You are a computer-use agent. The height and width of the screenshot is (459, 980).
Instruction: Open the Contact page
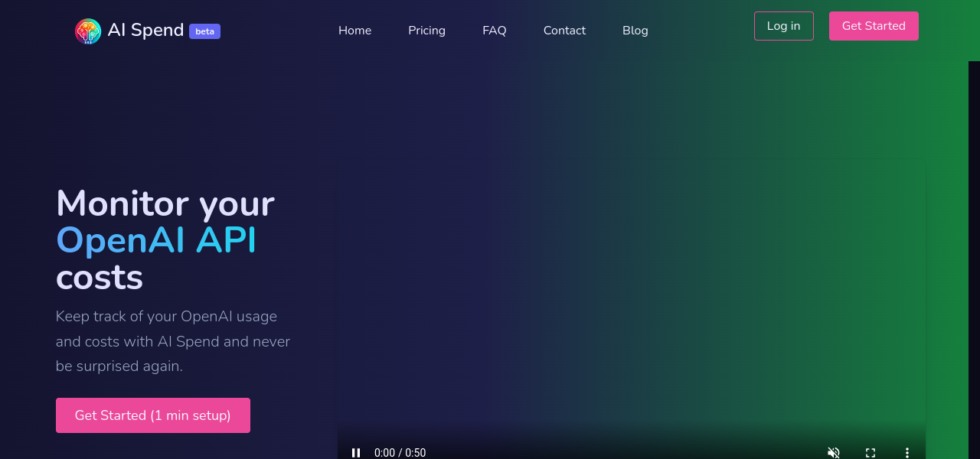coord(564,31)
